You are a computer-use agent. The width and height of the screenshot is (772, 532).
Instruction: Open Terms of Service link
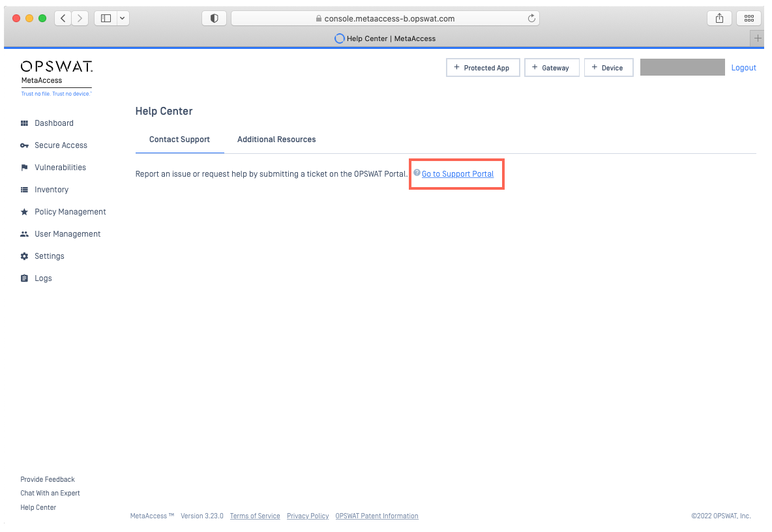coord(255,516)
